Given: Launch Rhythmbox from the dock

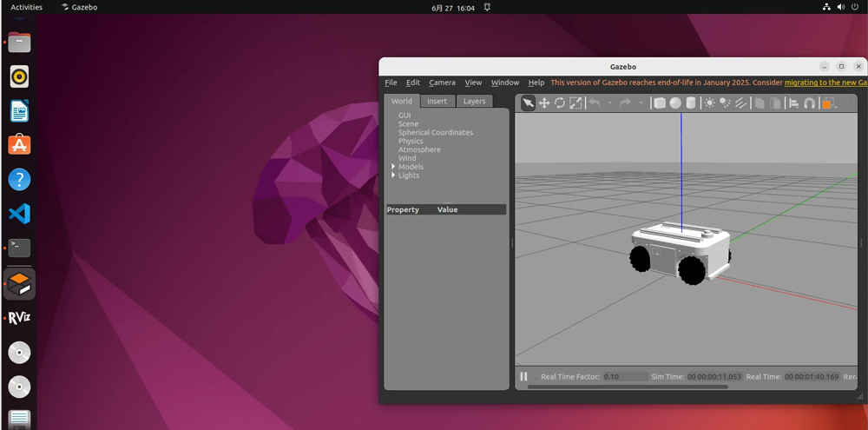Looking at the screenshot, I should tap(19, 76).
